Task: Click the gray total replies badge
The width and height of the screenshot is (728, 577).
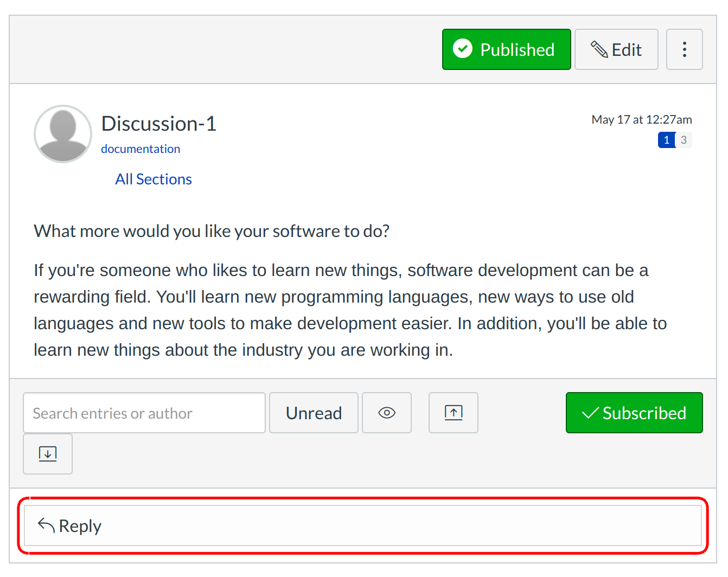Action: [x=684, y=140]
